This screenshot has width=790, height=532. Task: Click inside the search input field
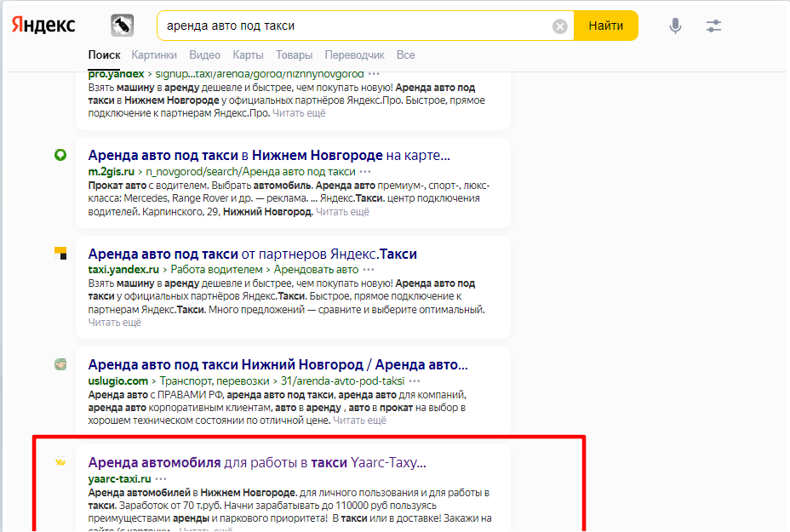pos(341,26)
